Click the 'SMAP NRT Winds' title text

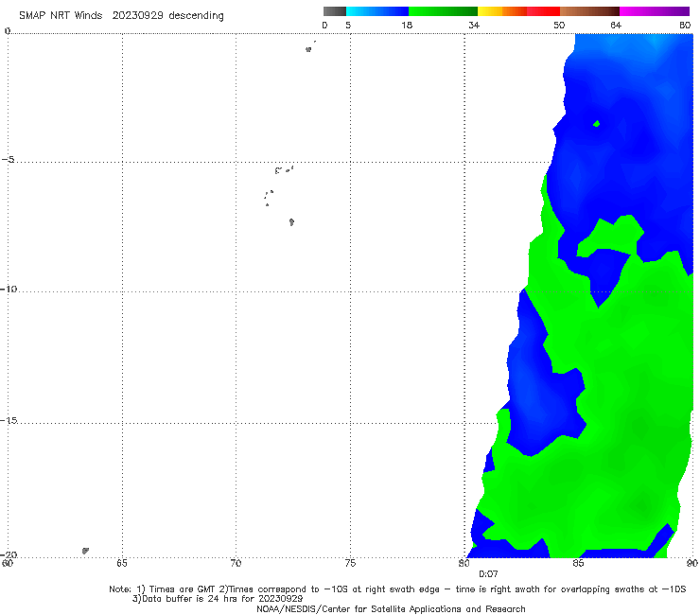click(x=61, y=16)
